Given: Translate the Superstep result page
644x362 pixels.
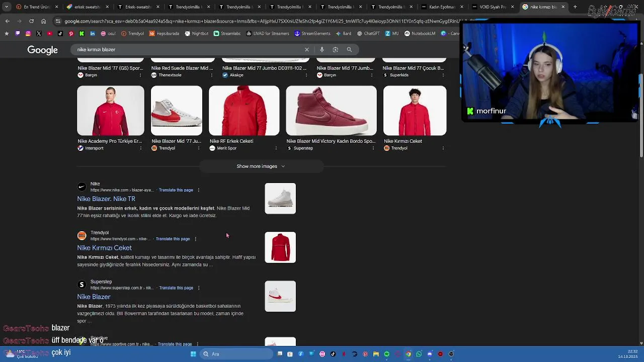Looking at the screenshot, I should tap(176, 288).
